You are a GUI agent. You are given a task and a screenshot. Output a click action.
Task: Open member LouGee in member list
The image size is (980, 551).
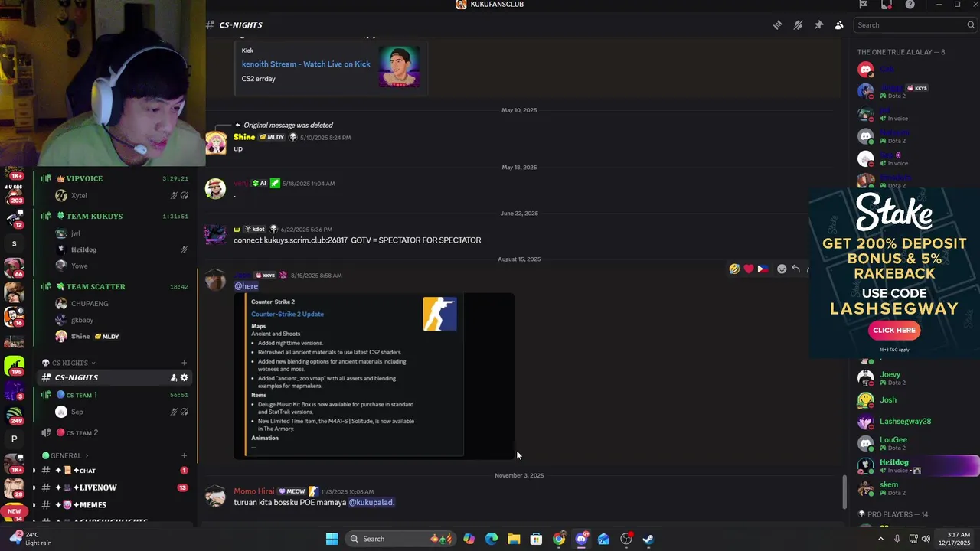coord(893,443)
